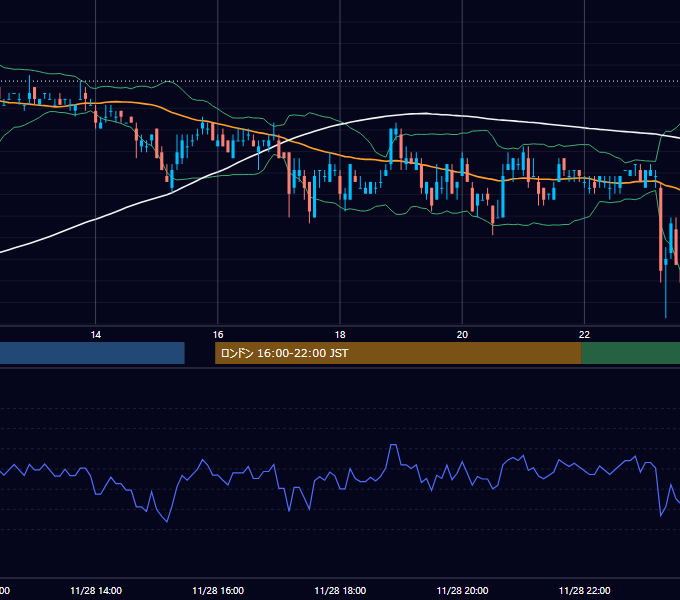This screenshot has width=680, height=600.
Task: Click the London session band 'ロンドン 16:00-22:00 JST'
Action: click(398, 353)
